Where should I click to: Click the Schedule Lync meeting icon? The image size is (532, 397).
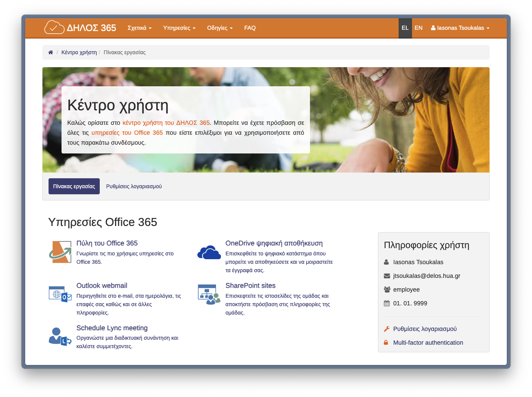(x=60, y=336)
